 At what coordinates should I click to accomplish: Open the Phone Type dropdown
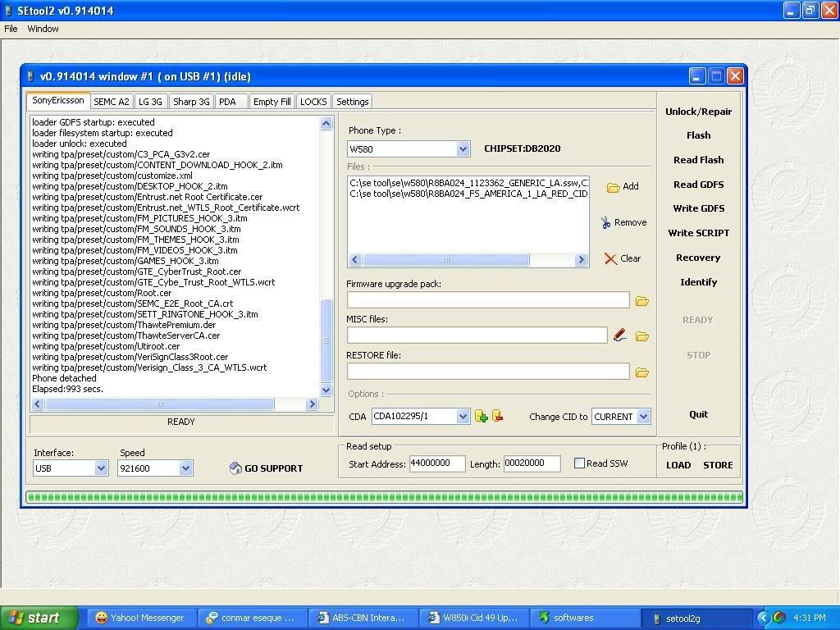pyautogui.click(x=463, y=149)
